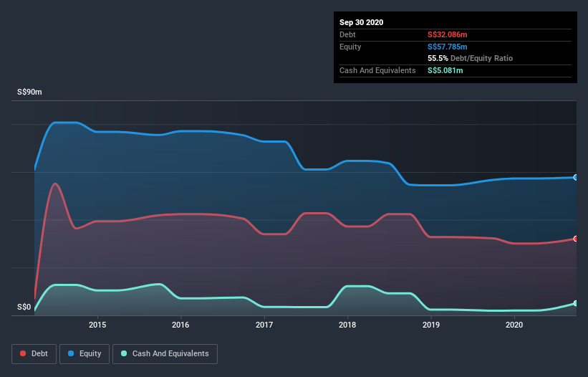Viewport: 588px width, 377px height.
Task: Click the 2019 x-axis label
Action: 431,325
